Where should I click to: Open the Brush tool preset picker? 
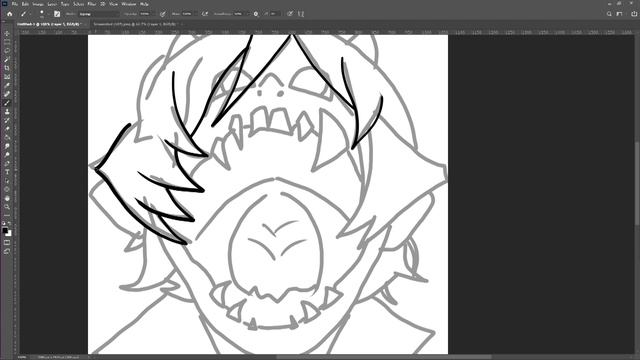[25, 14]
